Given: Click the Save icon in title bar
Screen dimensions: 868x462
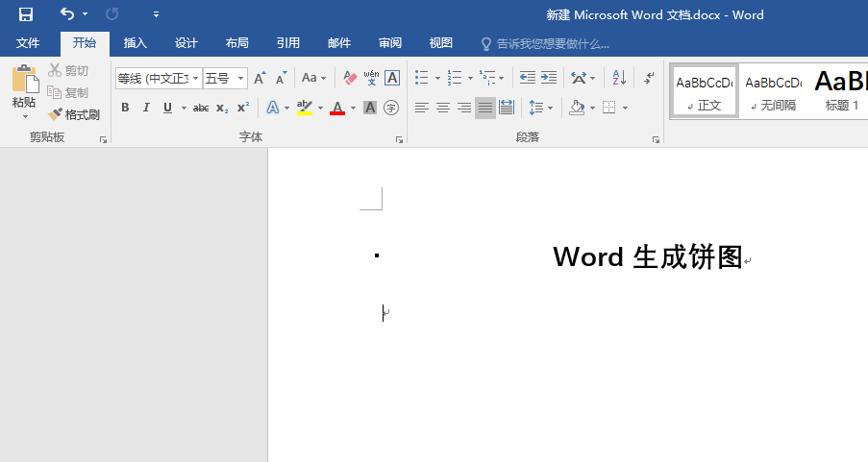Looking at the screenshot, I should [x=26, y=14].
